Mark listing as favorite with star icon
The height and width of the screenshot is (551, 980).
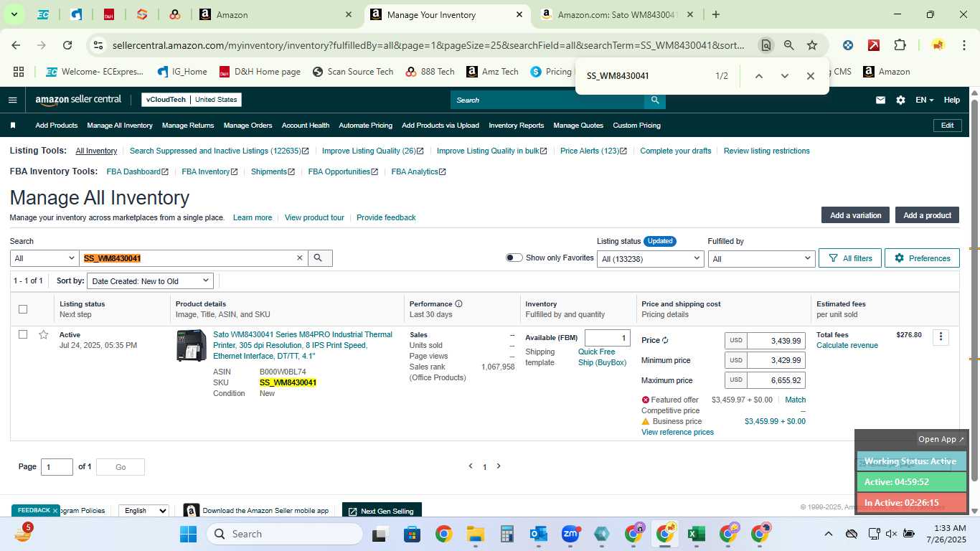click(x=44, y=334)
